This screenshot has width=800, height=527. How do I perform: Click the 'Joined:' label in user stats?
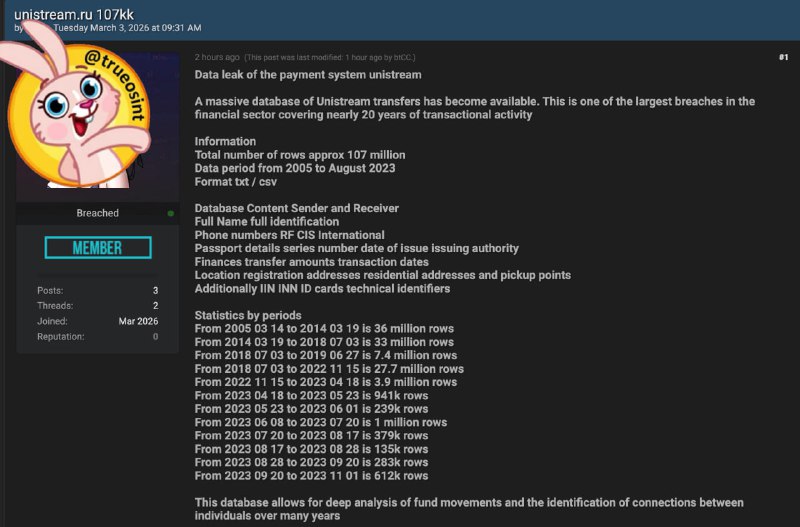click(52, 321)
